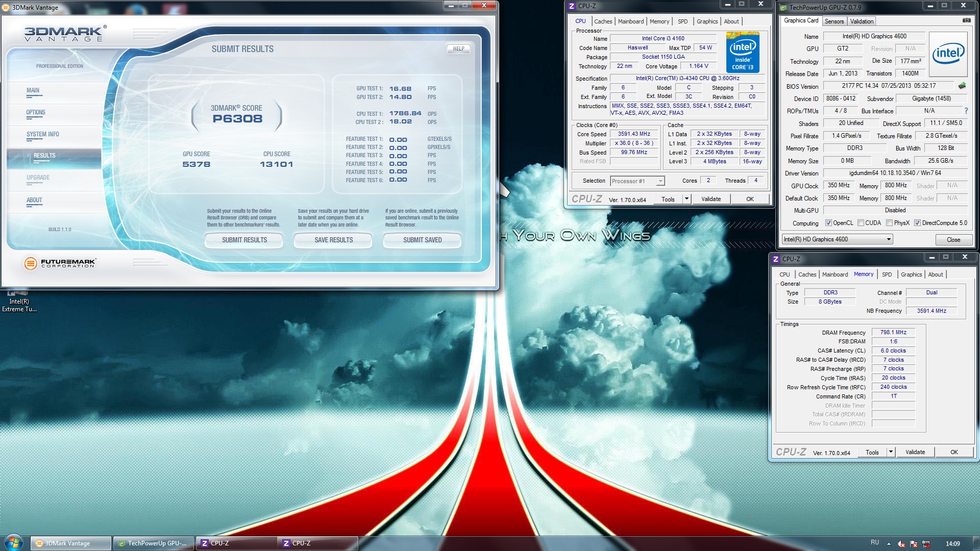Click the P6308 3DMark score

[237, 119]
